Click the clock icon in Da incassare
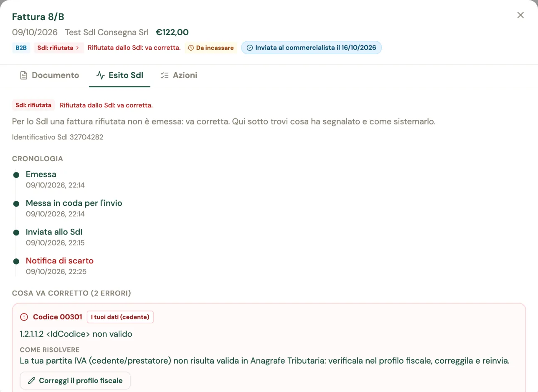 191,48
